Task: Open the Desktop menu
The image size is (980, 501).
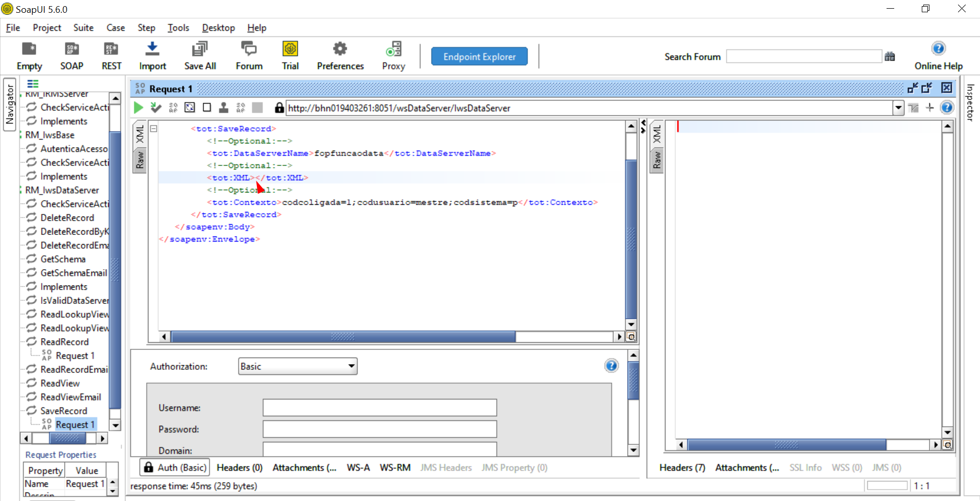Action: click(219, 28)
